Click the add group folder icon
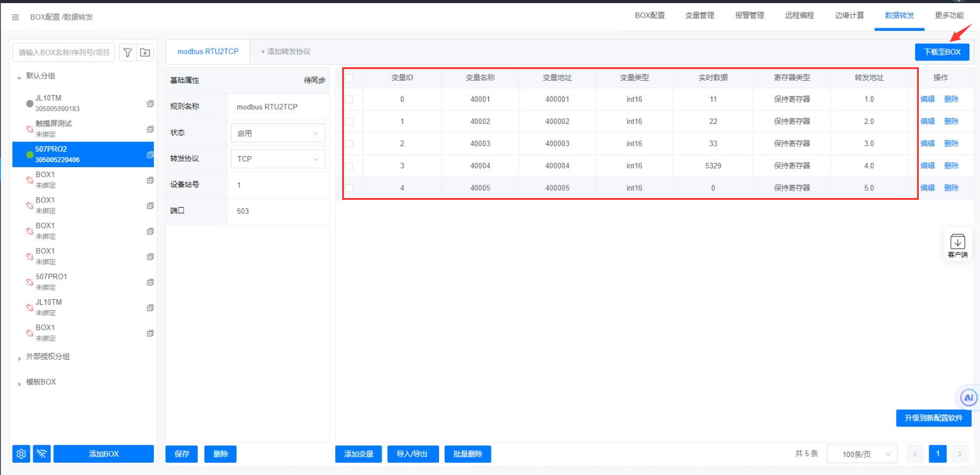 145,52
